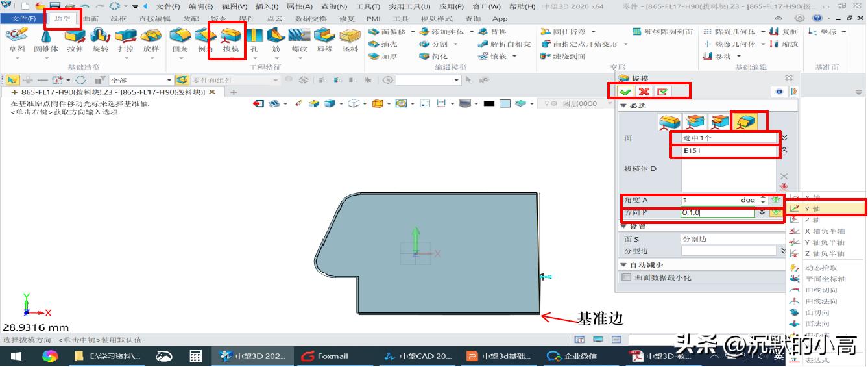This screenshot has width=868, height=367.
Task: Click the 方向 P input field
Action: point(718,213)
